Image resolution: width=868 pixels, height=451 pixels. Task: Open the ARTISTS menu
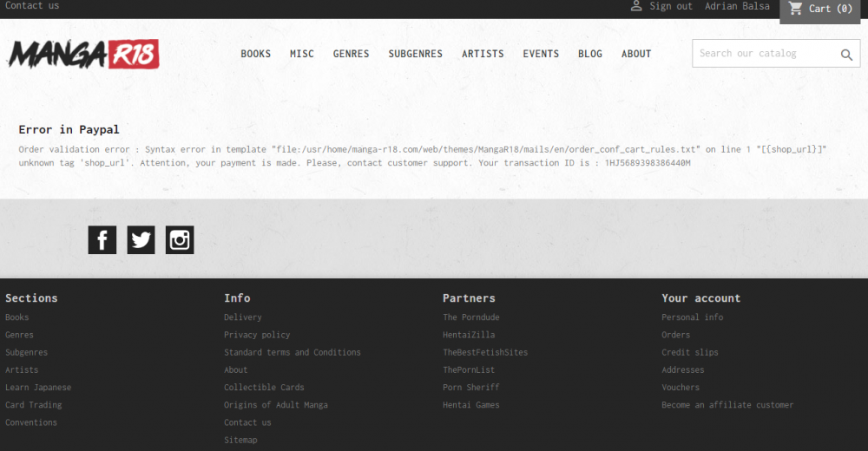[483, 54]
